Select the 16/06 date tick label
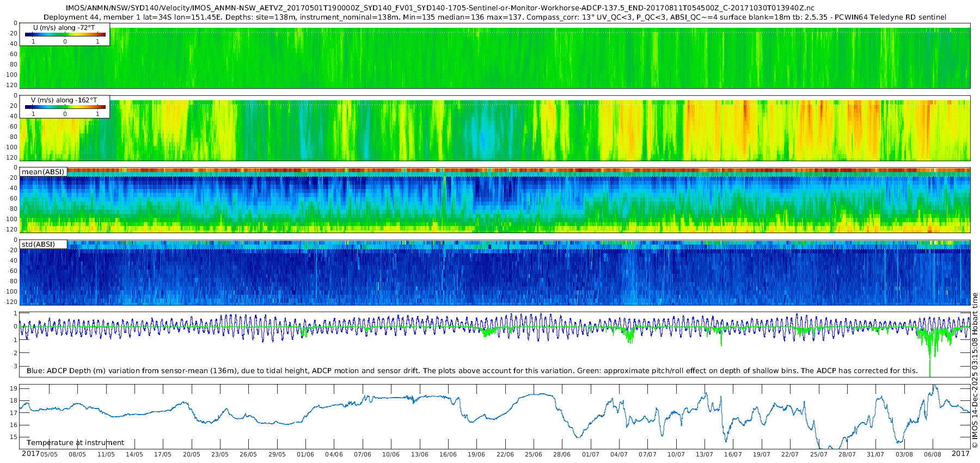This screenshot has width=980, height=463. point(448,454)
